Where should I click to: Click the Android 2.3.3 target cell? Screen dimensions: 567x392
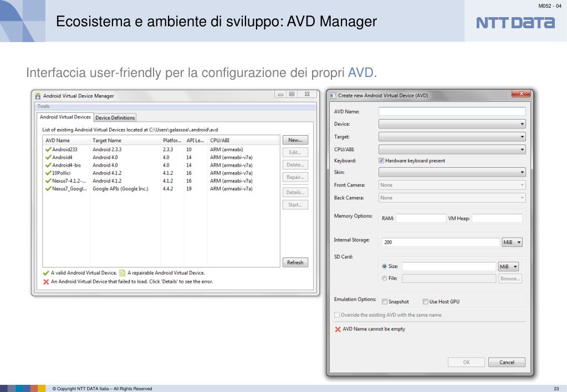tap(107, 149)
